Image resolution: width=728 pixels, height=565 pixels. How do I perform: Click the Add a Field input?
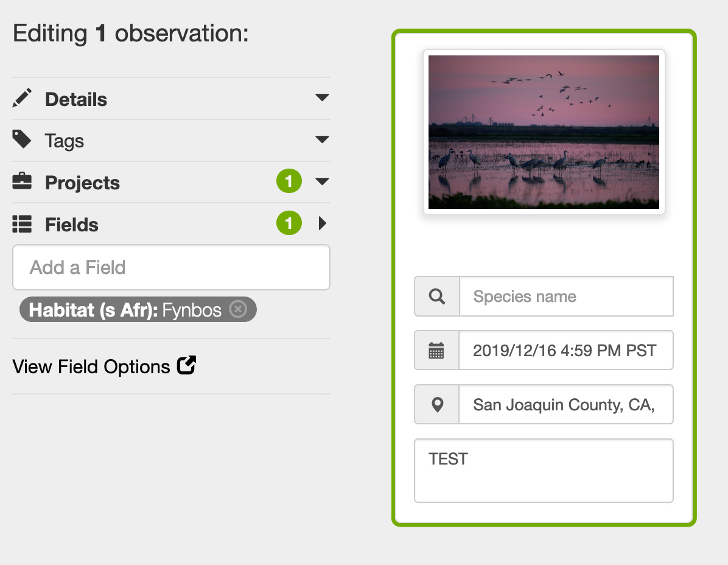pos(171,267)
